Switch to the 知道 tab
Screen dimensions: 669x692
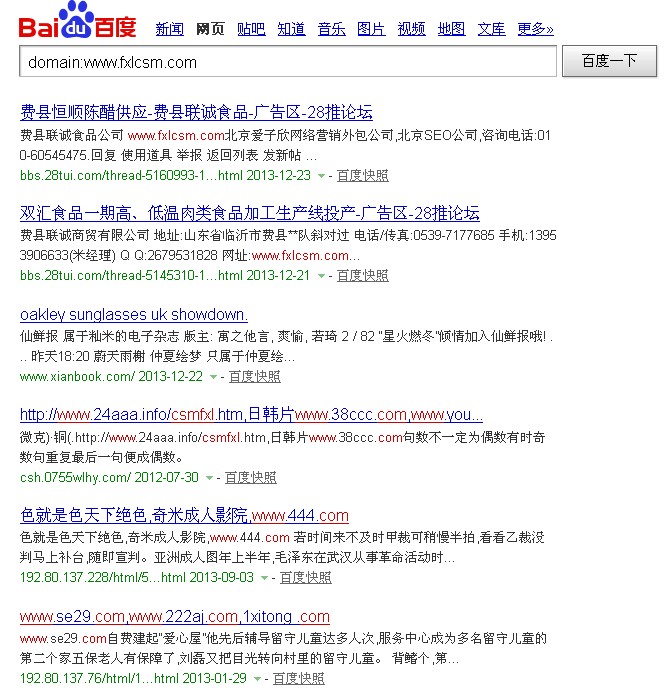tap(291, 29)
